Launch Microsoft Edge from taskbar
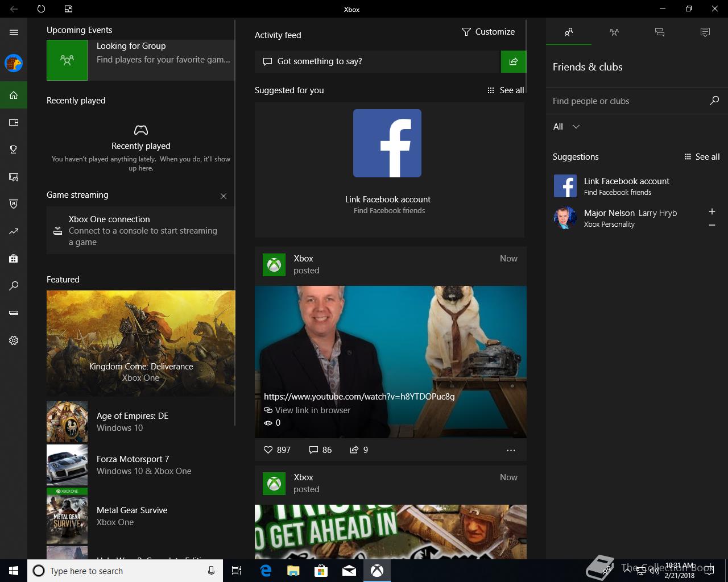728x582 pixels. (x=266, y=571)
